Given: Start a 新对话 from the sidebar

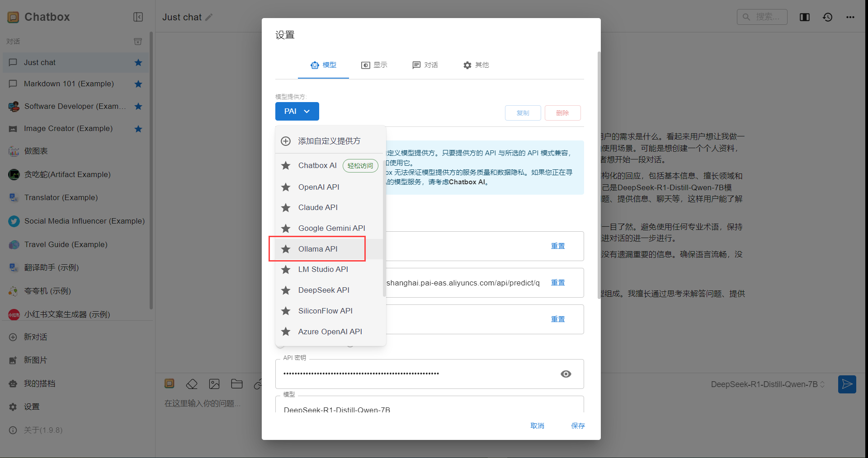Looking at the screenshot, I should (75, 337).
